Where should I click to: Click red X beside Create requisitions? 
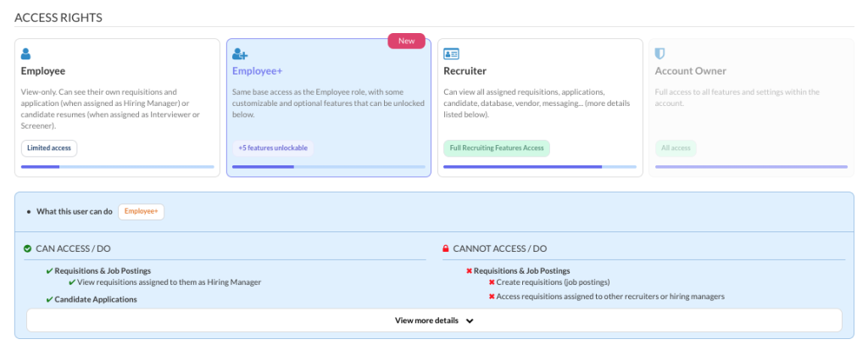pos(492,282)
